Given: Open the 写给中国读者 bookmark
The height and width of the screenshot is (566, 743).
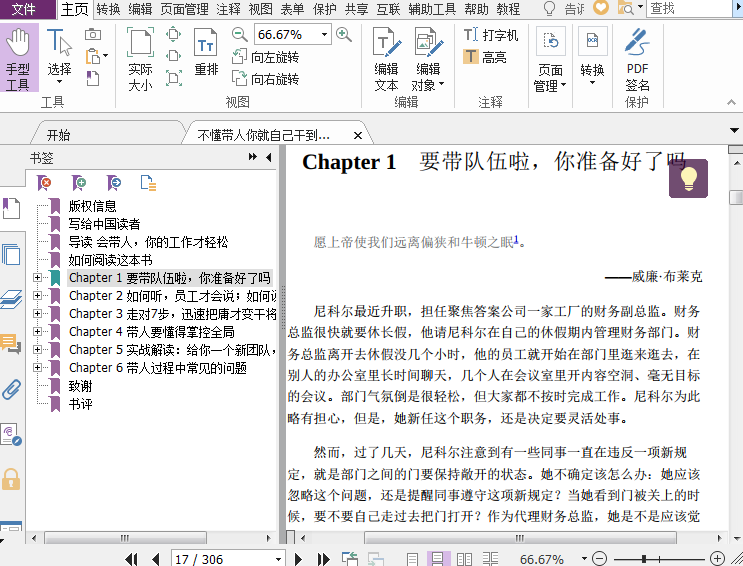Looking at the screenshot, I should tap(104, 224).
